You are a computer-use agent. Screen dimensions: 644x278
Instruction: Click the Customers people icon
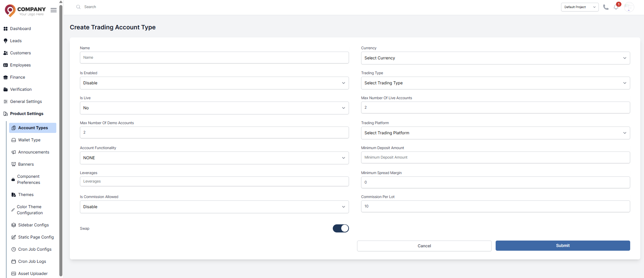5,53
